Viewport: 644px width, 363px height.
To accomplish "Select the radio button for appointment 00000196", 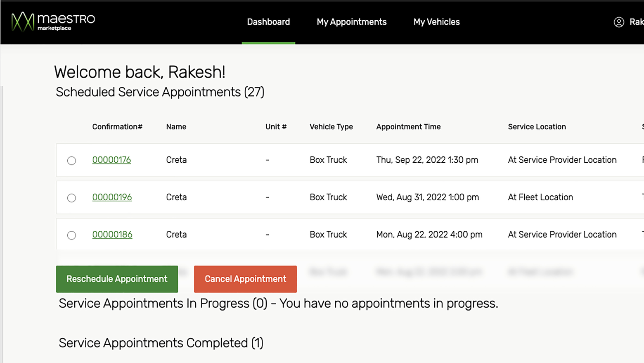I will point(71,198).
